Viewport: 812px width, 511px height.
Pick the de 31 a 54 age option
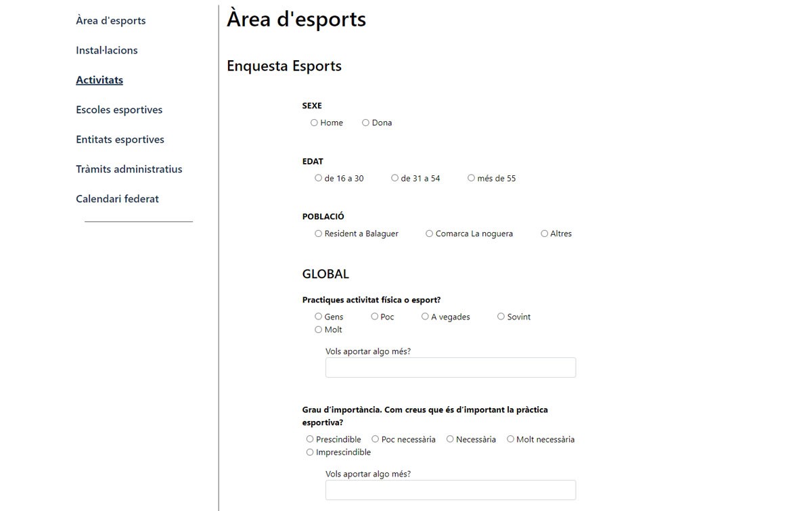pyautogui.click(x=394, y=178)
